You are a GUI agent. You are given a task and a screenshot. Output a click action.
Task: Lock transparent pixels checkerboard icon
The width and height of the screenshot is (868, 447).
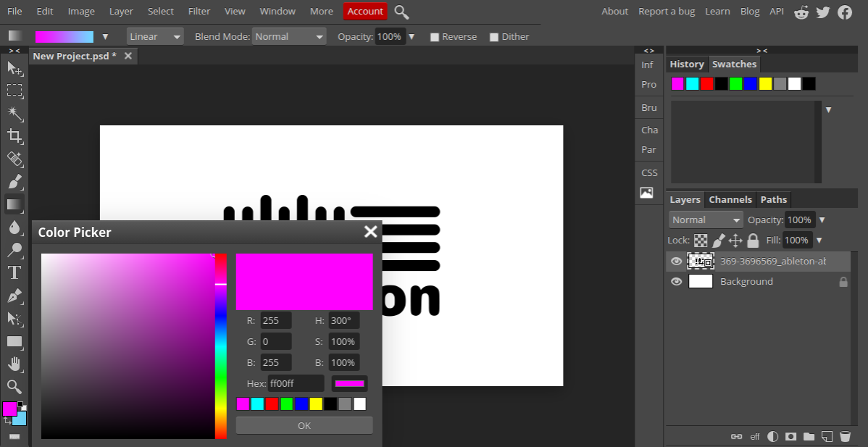pyautogui.click(x=701, y=240)
